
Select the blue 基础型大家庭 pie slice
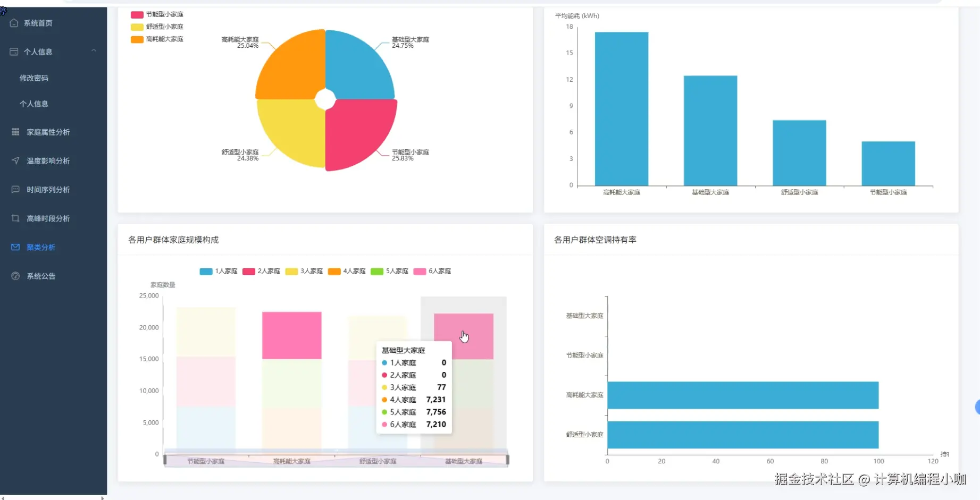tap(356, 66)
